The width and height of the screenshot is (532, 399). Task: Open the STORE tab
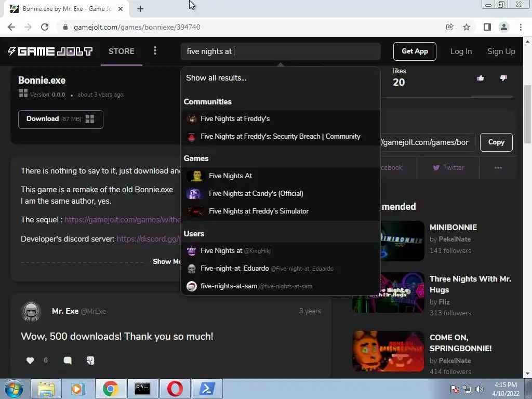point(122,51)
